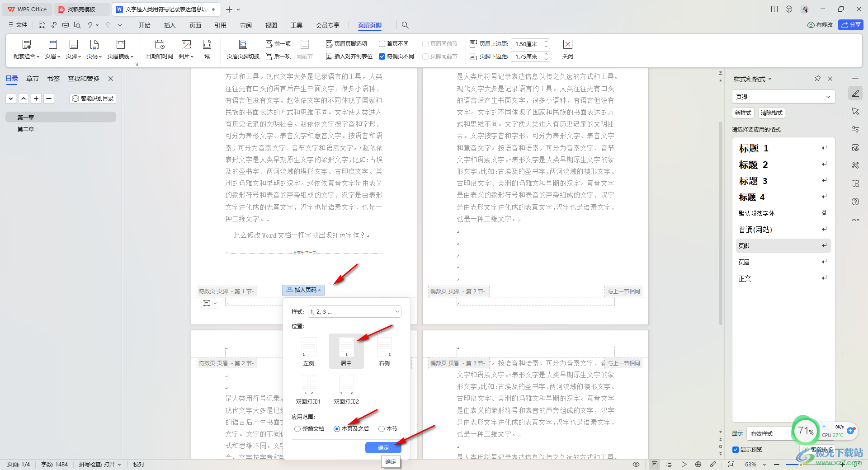Click the selection arrow icon in right sidebar
The image size is (868, 470).
(855, 111)
